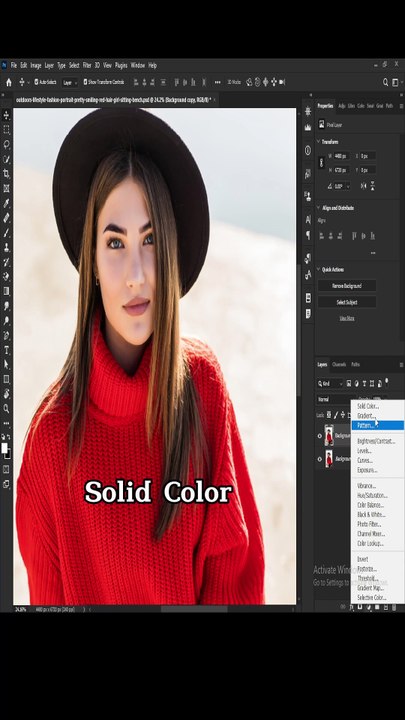Select the Crop tool
The height and width of the screenshot is (720, 405).
[6, 174]
